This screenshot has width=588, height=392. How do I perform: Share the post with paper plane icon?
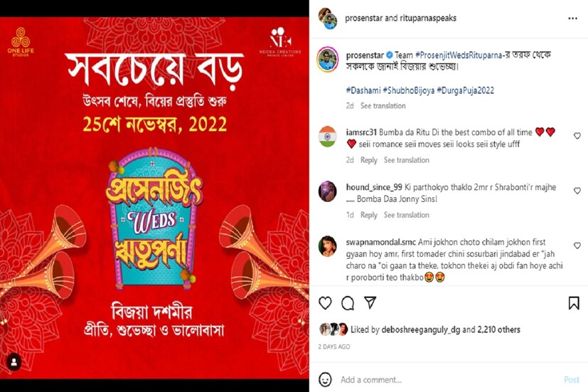click(x=370, y=302)
